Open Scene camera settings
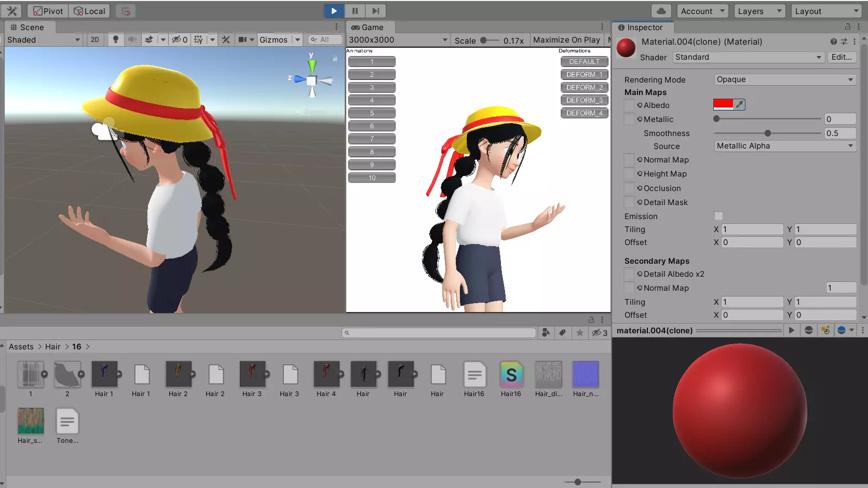The width and height of the screenshot is (868, 488). (x=242, y=39)
